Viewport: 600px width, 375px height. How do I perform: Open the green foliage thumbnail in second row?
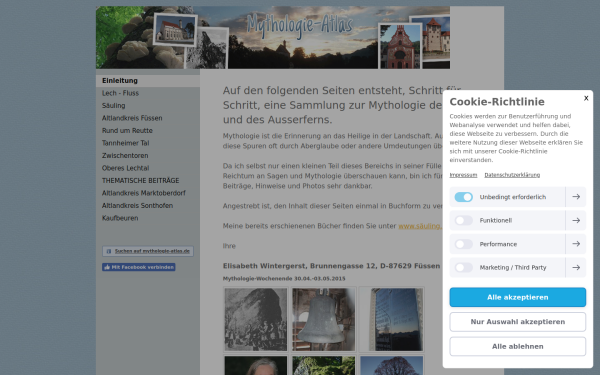coord(323,365)
